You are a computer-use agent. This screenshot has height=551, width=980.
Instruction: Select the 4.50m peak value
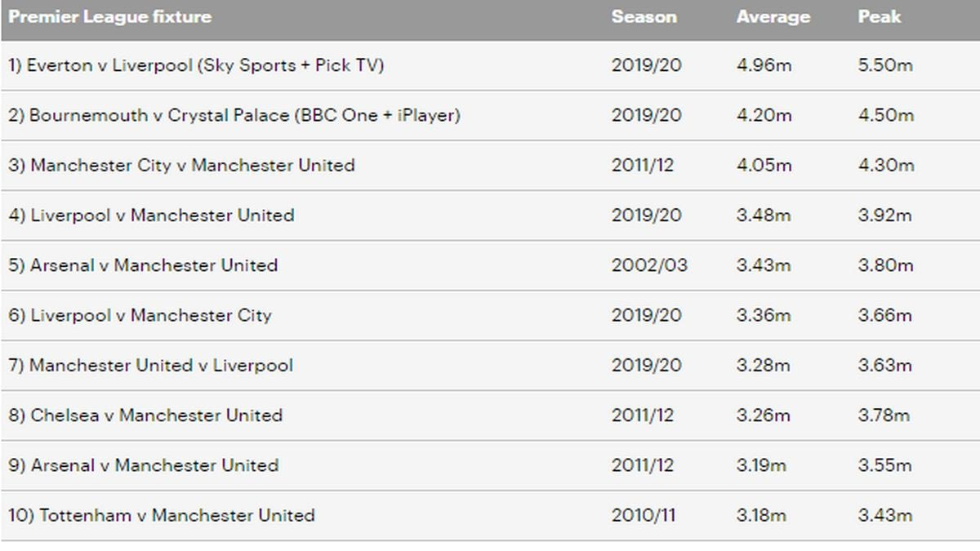tap(885, 115)
